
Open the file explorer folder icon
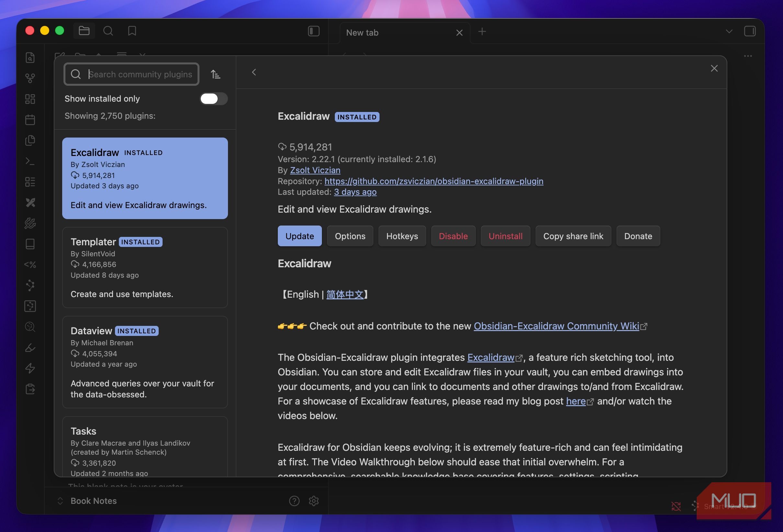pos(84,31)
